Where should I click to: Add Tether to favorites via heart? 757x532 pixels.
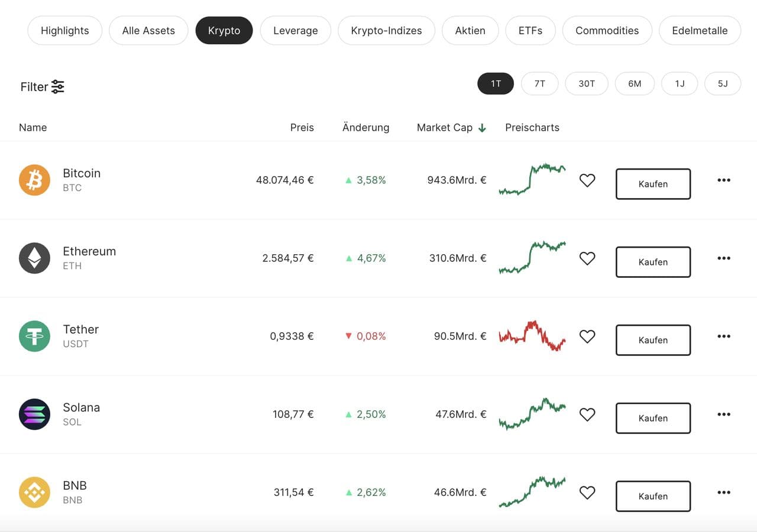click(587, 336)
